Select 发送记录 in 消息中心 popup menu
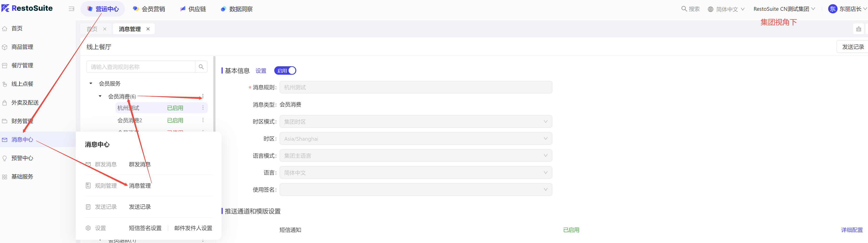The height and width of the screenshot is (243, 868). point(140,207)
